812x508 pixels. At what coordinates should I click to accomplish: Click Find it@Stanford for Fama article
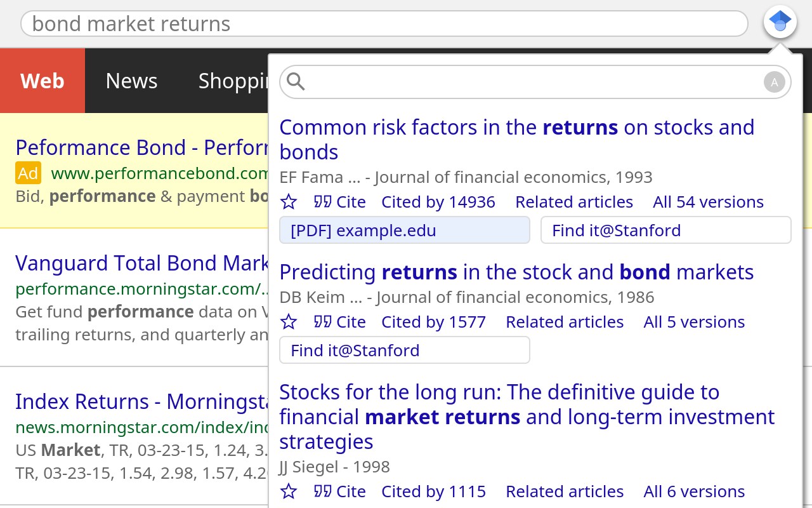pyautogui.click(x=666, y=230)
